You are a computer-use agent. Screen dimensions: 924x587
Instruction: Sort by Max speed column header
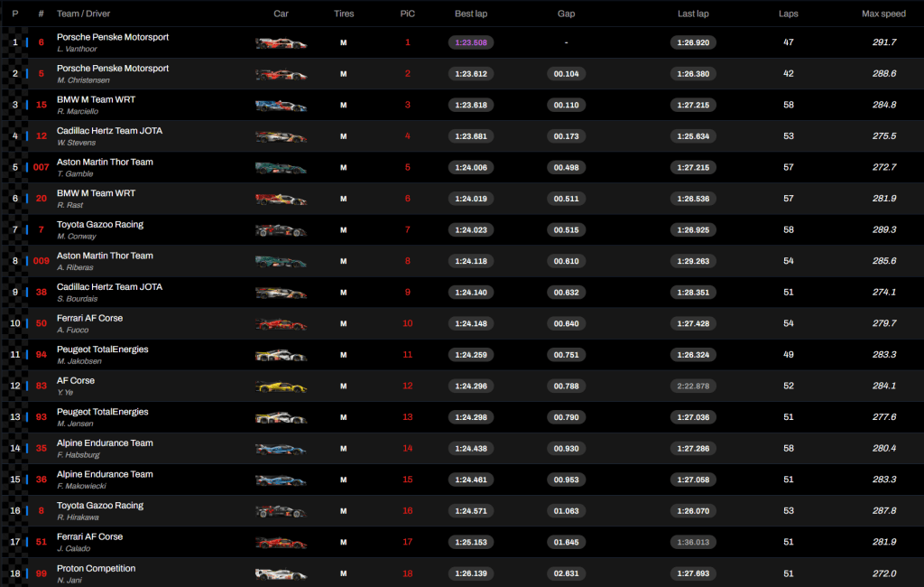pyautogui.click(x=884, y=14)
